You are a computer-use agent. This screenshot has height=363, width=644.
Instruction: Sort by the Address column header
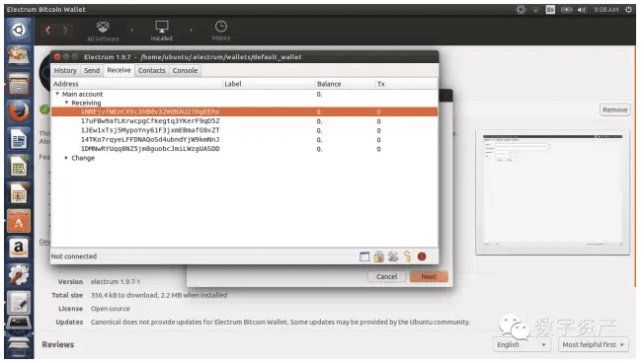(x=136, y=84)
